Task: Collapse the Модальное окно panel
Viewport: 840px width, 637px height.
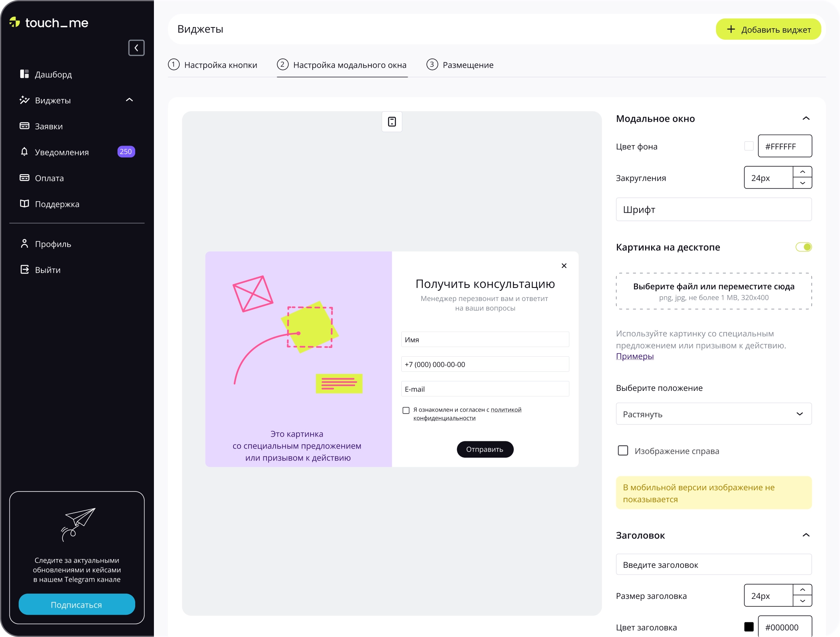Action: click(806, 118)
